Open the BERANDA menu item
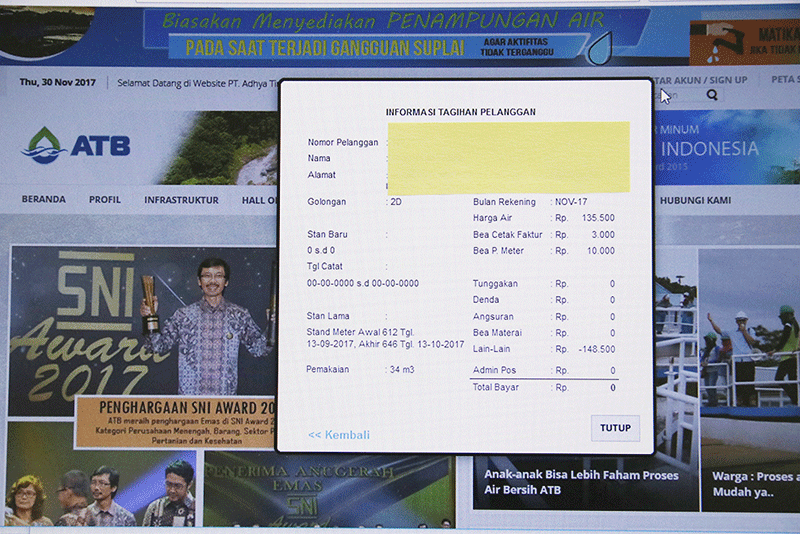Image resolution: width=800 pixels, height=534 pixels. tap(43, 200)
